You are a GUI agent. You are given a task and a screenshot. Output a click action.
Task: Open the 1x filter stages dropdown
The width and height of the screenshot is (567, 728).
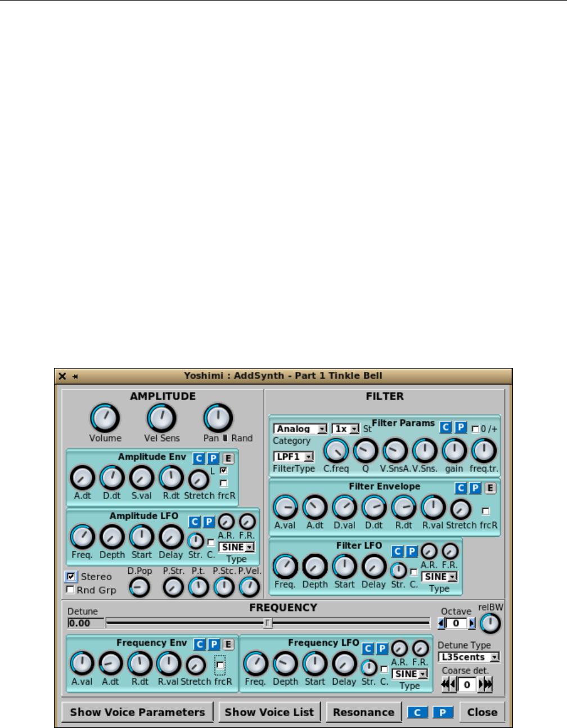[345, 429]
